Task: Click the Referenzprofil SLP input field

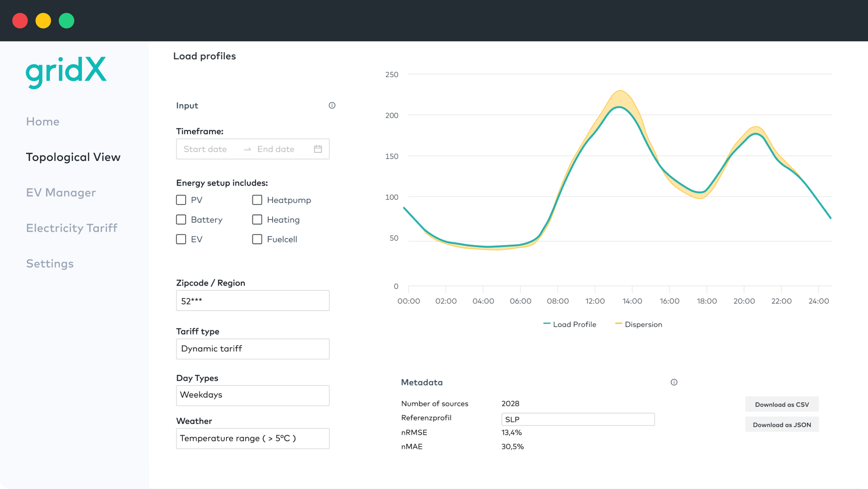Action: click(578, 419)
